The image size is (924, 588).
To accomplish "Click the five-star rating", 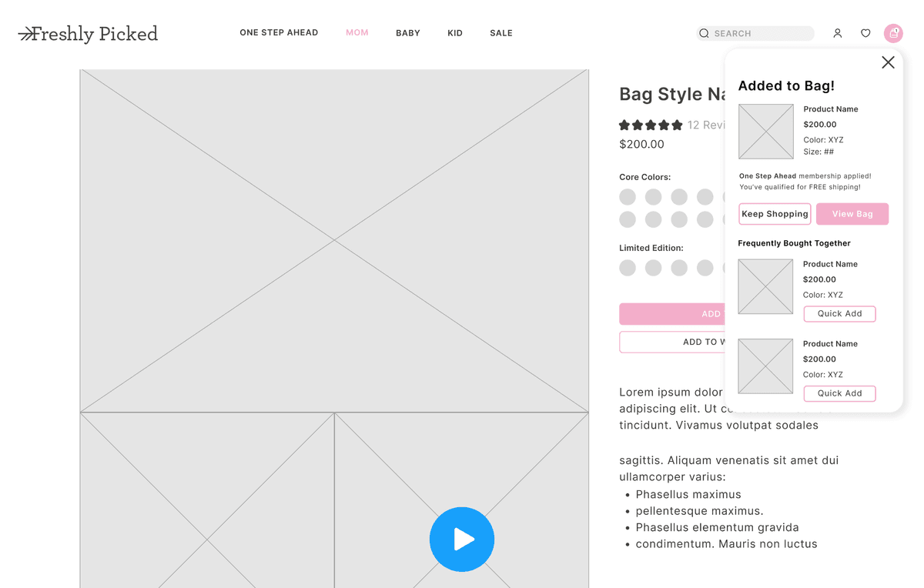I will pyautogui.click(x=651, y=125).
